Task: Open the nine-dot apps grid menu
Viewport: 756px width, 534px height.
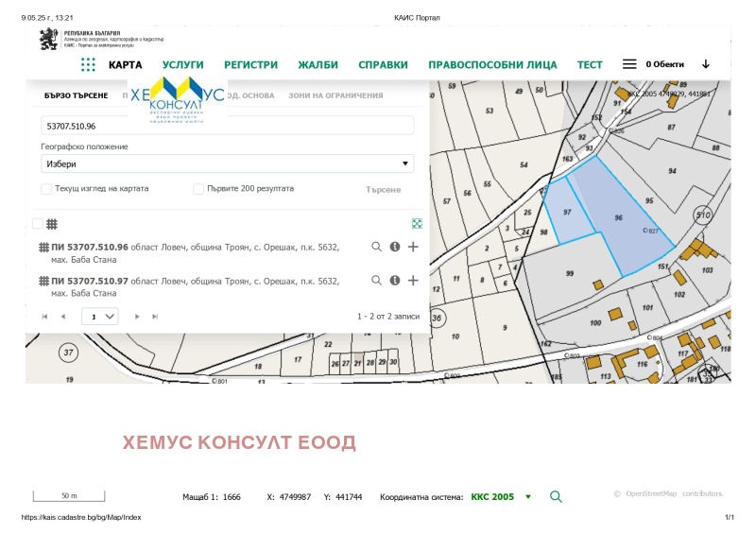Action: click(88, 65)
